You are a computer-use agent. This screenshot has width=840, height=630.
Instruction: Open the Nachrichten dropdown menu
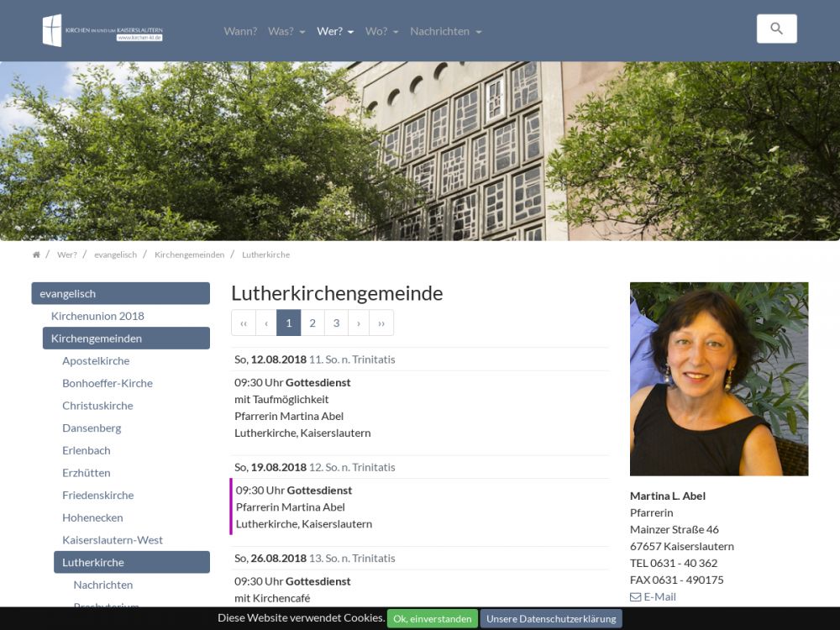[x=445, y=31]
